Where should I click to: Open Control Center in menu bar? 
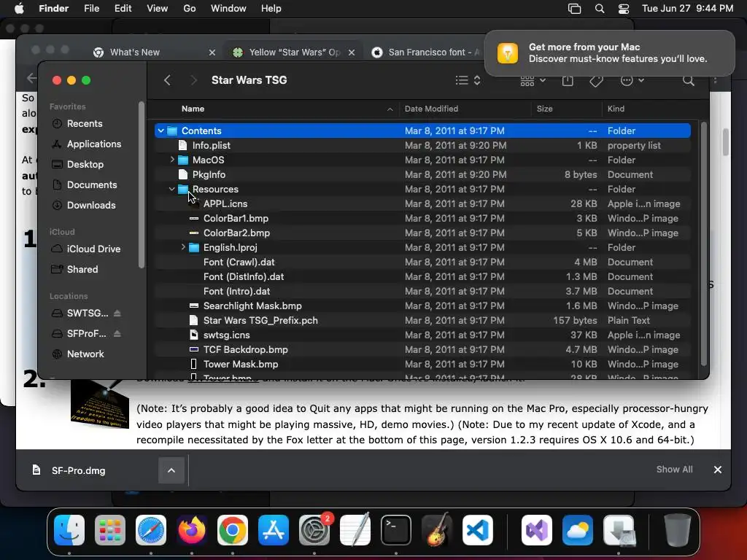pos(624,9)
